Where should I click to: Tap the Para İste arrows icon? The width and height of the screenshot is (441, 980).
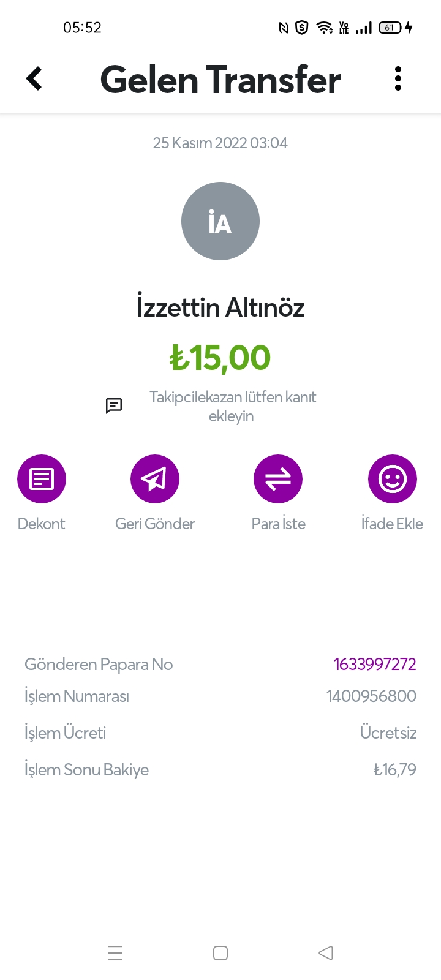coord(278,479)
